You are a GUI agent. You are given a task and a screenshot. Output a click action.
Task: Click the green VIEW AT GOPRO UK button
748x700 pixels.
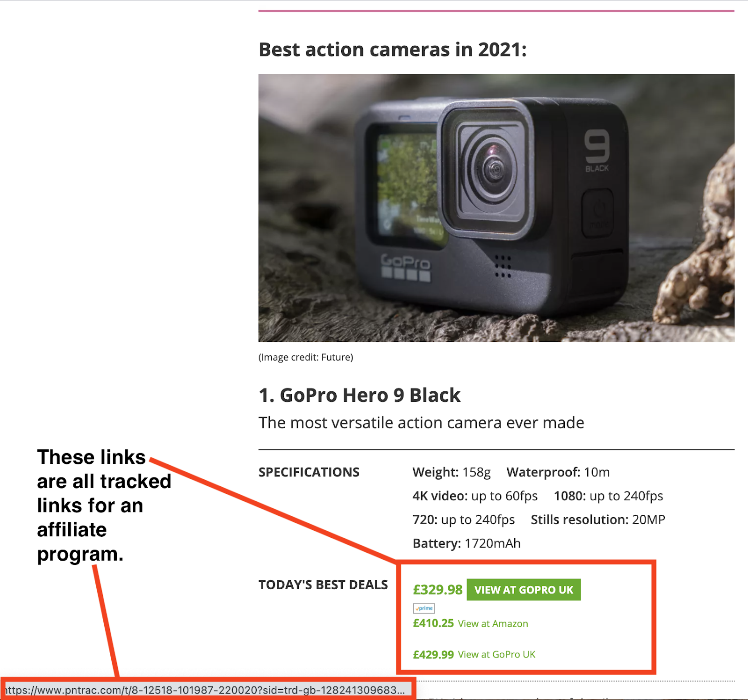524,590
